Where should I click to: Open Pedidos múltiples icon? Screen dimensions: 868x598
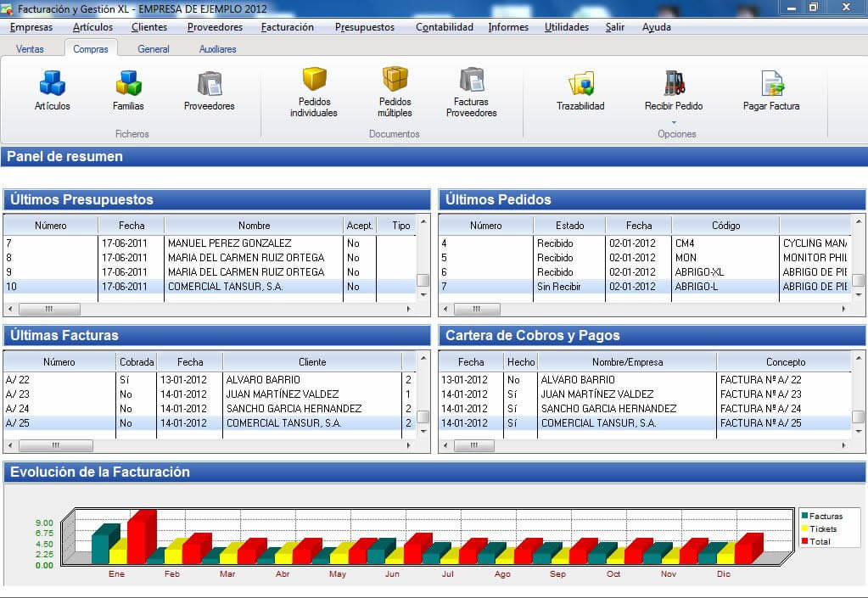tap(395, 80)
